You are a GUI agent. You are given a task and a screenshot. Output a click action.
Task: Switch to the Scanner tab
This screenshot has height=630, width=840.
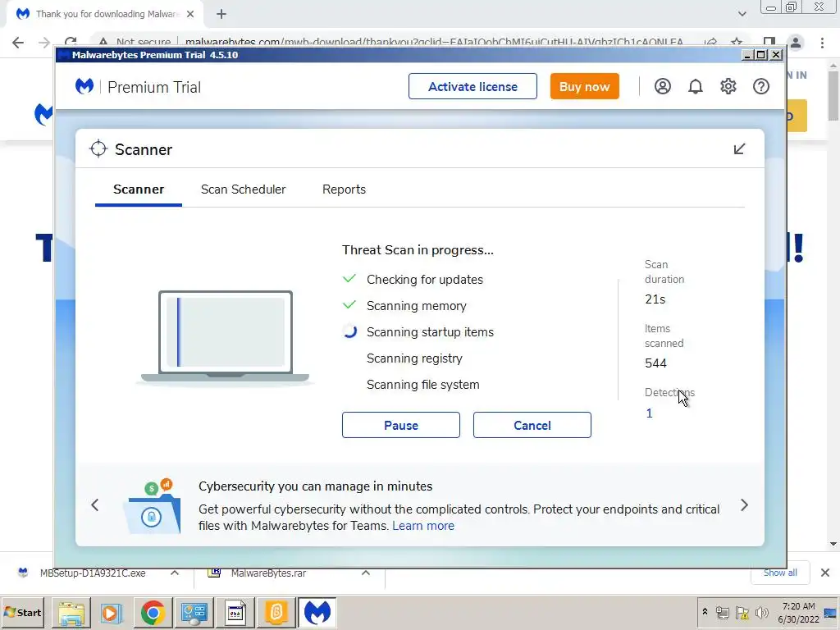(138, 189)
